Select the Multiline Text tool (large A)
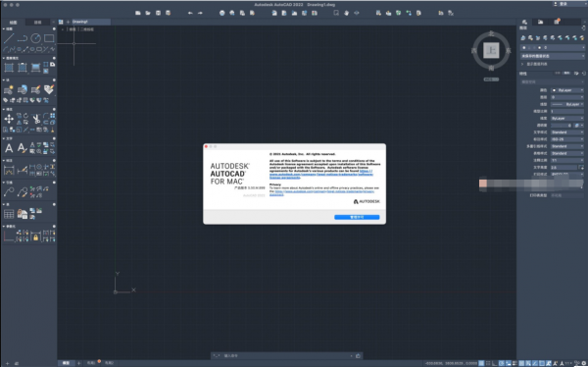This screenshot has width=588, height=367. coord(9,148)
